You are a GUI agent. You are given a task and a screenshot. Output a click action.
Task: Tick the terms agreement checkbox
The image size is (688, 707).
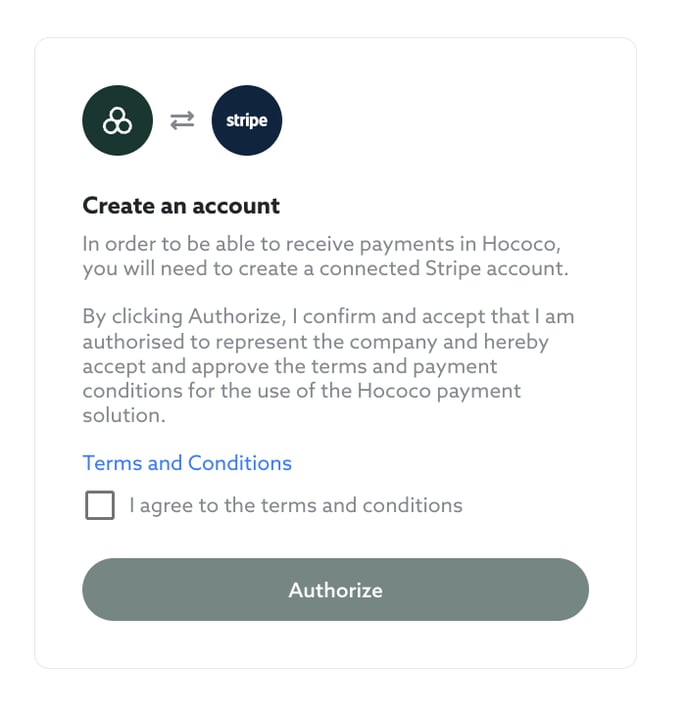(x=100, y=506)
